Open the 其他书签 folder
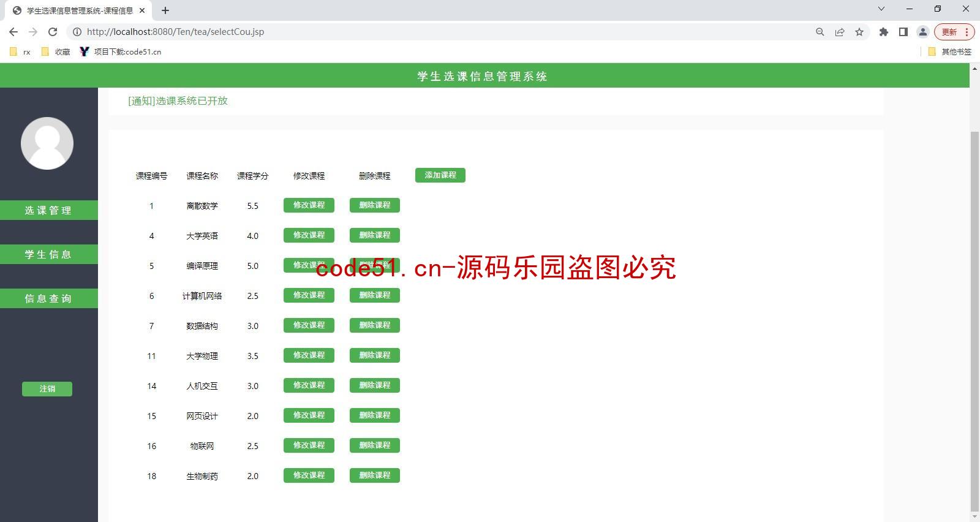 click(950, 52)
